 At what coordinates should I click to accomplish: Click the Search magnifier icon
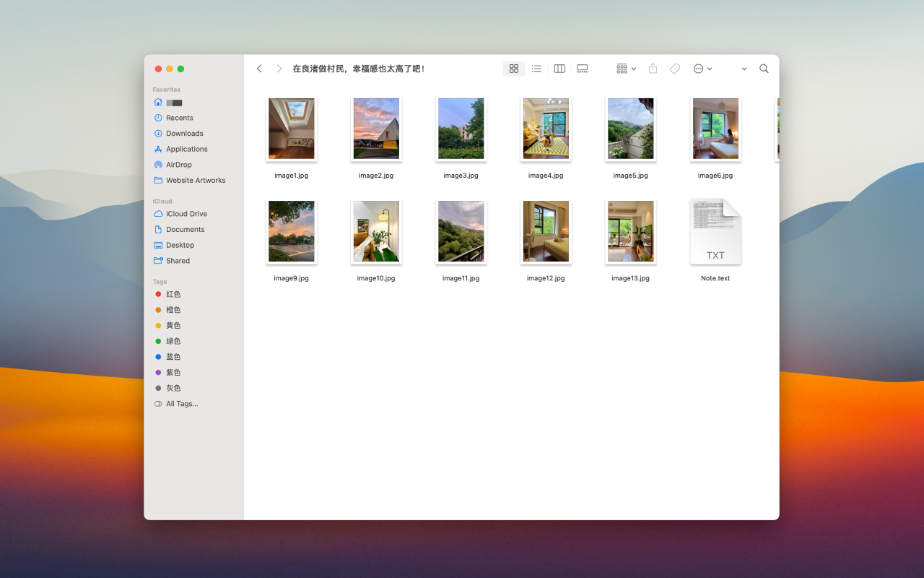pyautogui.click(x=764, y=69)
